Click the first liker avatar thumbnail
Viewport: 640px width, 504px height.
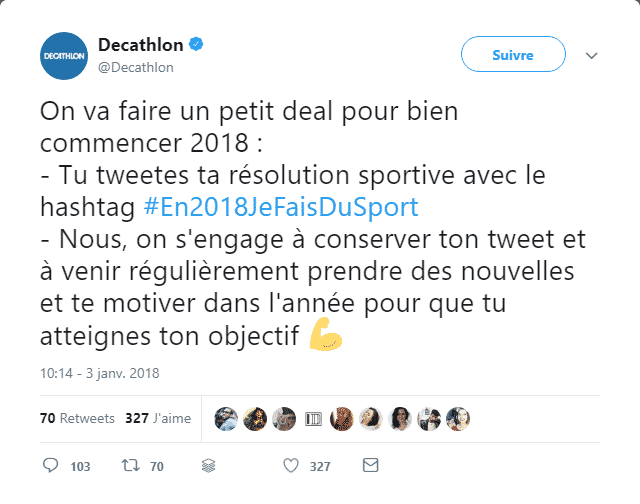[x=226, y=418]
